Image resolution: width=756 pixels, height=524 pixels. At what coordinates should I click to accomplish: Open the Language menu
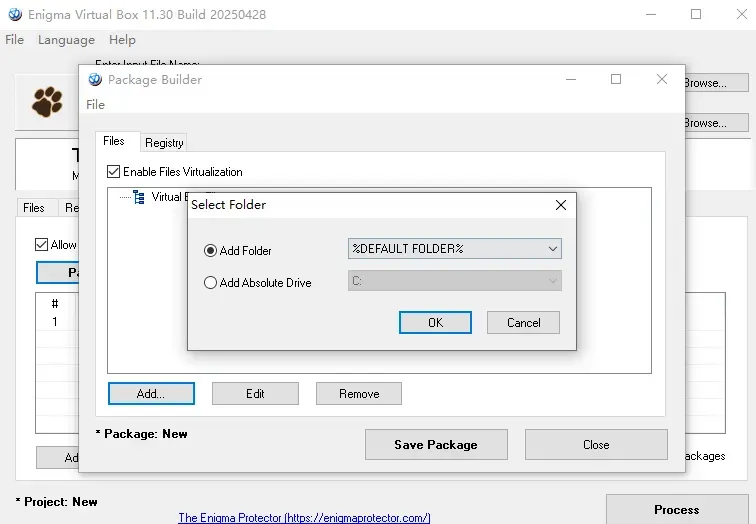(66, 40)
